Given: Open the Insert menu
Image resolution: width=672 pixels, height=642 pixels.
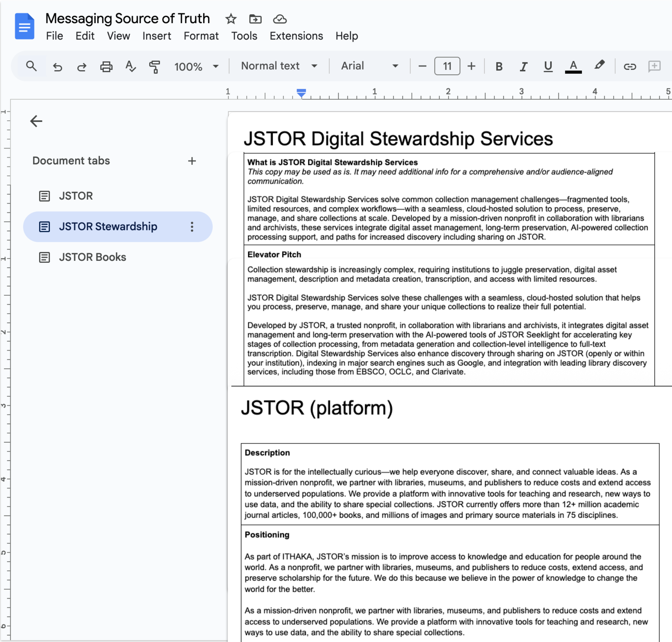Looking at the screenshot, I should tap(157, 36).
